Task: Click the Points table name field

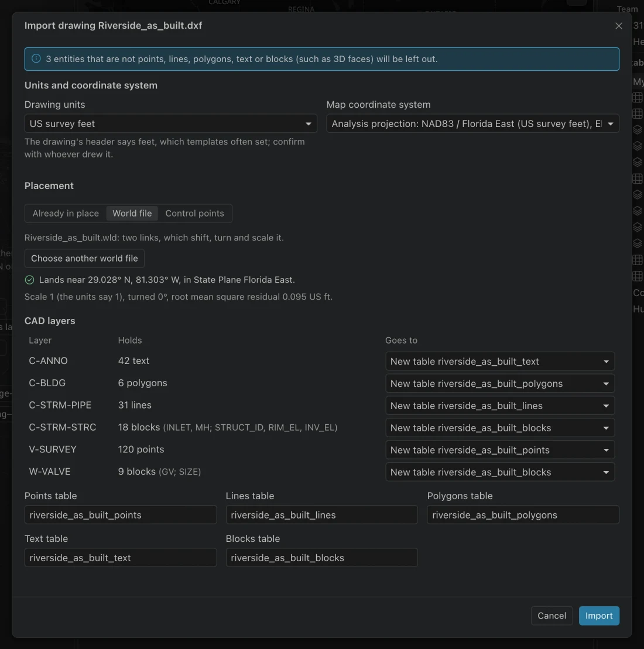Action: 121,514
